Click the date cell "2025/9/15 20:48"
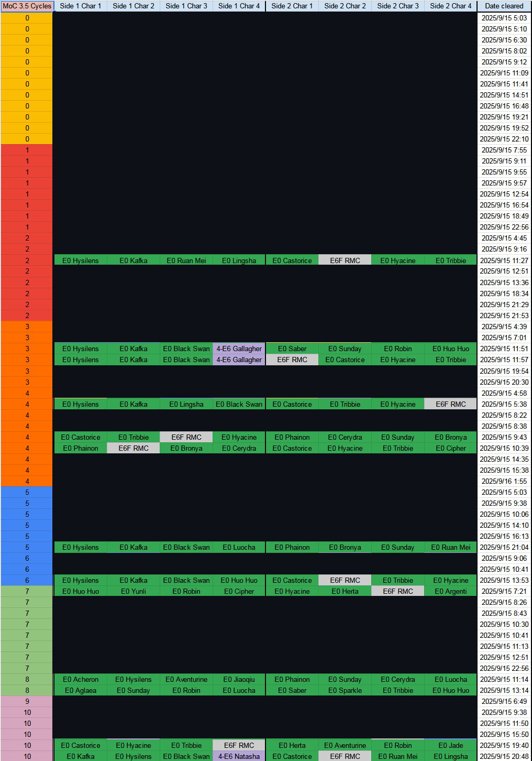 tap(504, 756)
